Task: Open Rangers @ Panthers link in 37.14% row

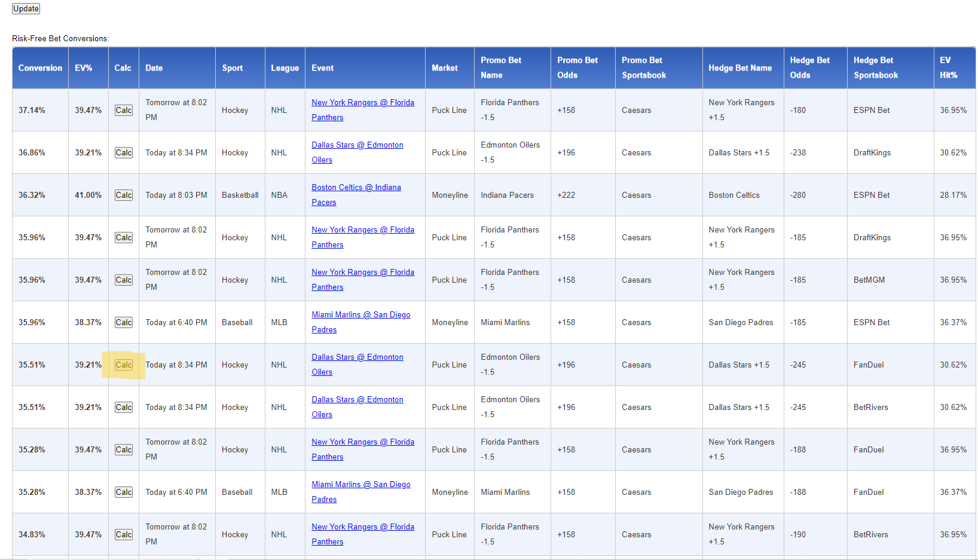Action: click(363, 110)
